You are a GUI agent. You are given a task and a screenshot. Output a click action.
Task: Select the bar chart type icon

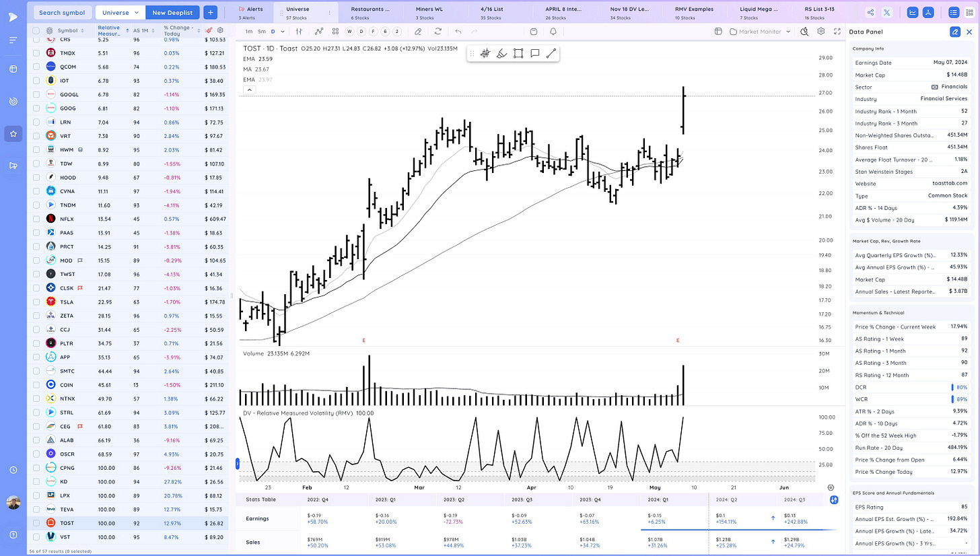(x=299, y=32)
